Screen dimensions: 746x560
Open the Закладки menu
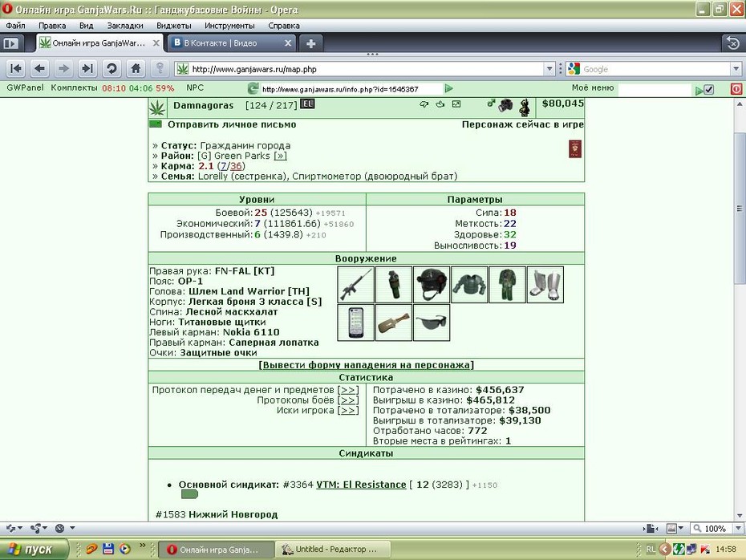pyautogui.click(x=125, y=26)
